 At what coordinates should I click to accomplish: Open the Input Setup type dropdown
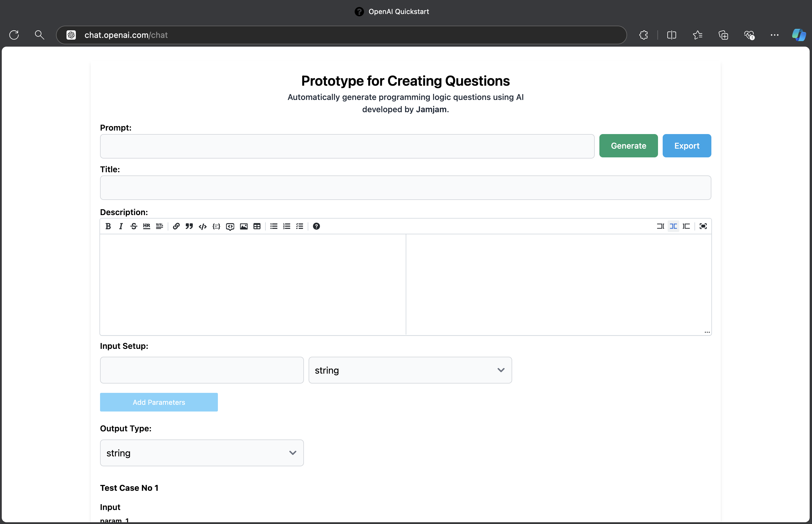click(410, 370)
